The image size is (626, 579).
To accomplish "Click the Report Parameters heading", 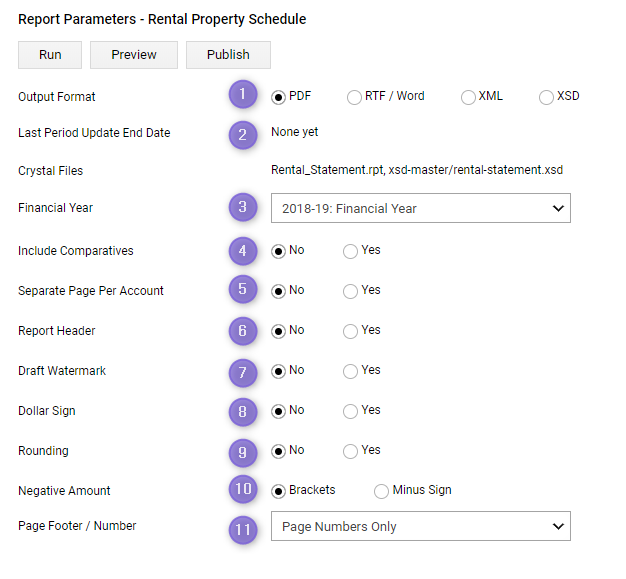I will point(162,19).
